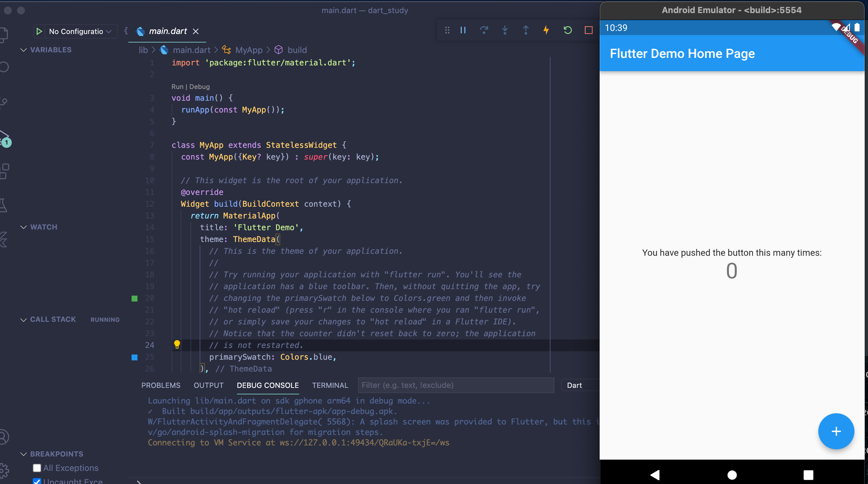The width and height of the screenshot is (868, 484).
Task: Click the primarySwatch code text
Action: (239, 357)
